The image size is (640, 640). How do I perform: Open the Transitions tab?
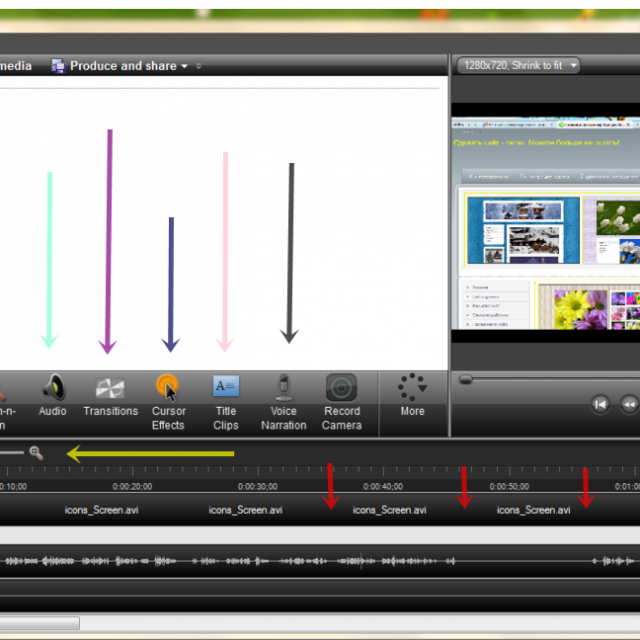tap(110, 397)
